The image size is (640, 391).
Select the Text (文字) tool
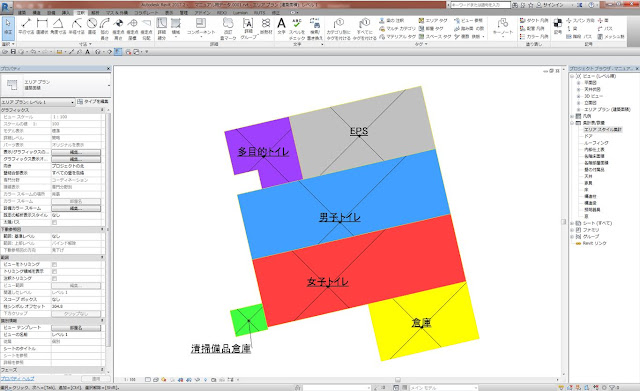click(x=281, y=26)
